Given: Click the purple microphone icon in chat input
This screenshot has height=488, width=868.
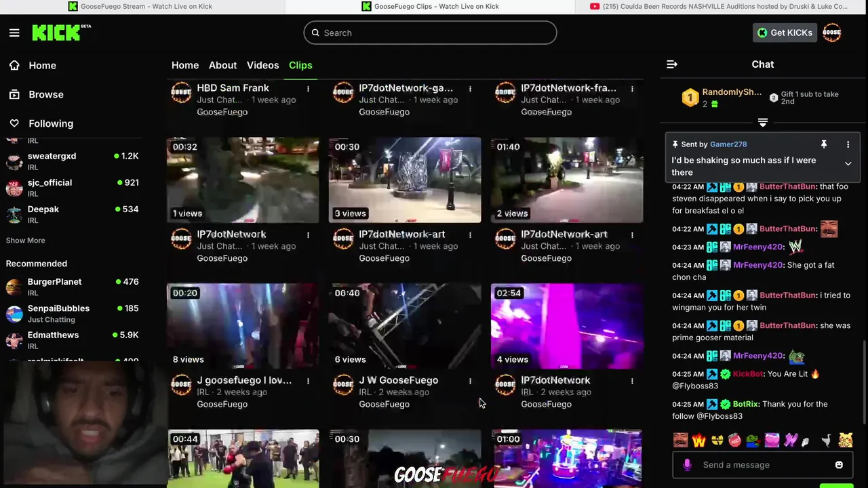Looking at the screenshot, I should coord(687,465).
